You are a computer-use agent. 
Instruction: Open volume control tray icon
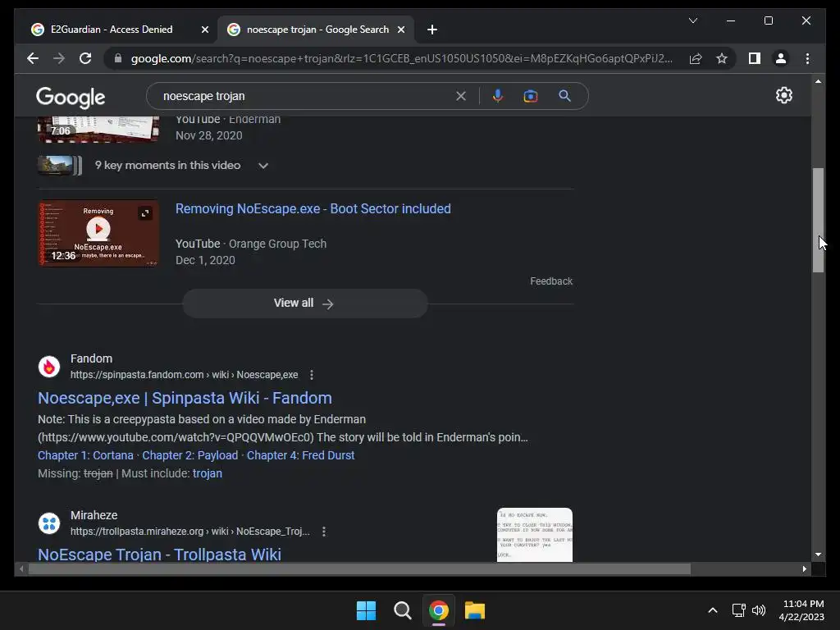pyautogui.click(x=759, y=610)
